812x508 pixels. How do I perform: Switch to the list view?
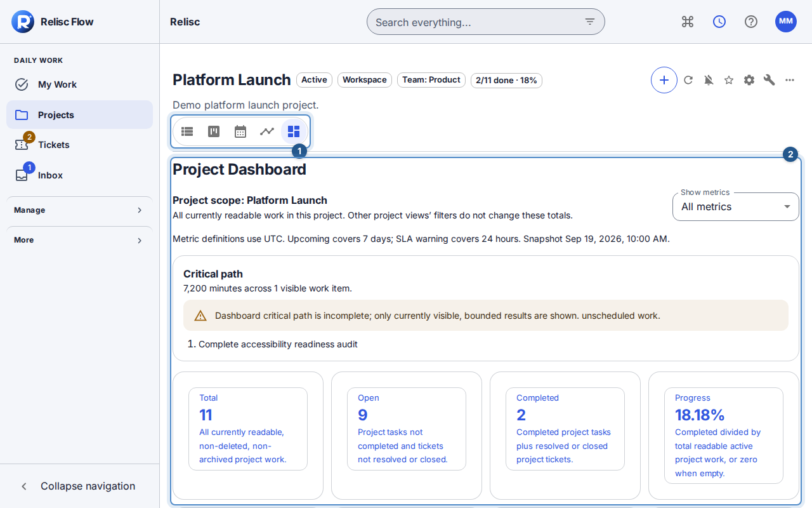point(187,131)
